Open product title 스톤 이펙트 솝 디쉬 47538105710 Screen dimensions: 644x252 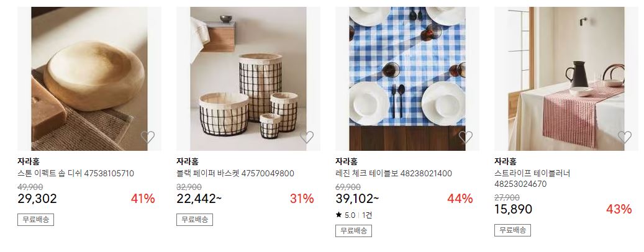76,174
